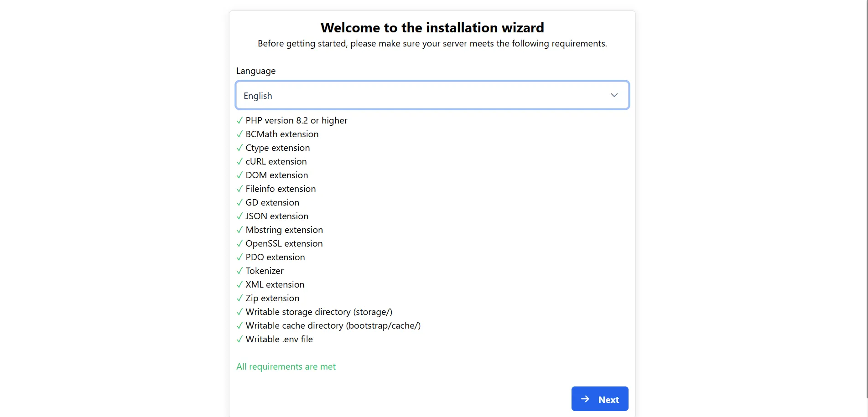Click the installation wizard heading
This screenshot has width=868, height=417.
[432, 27]
